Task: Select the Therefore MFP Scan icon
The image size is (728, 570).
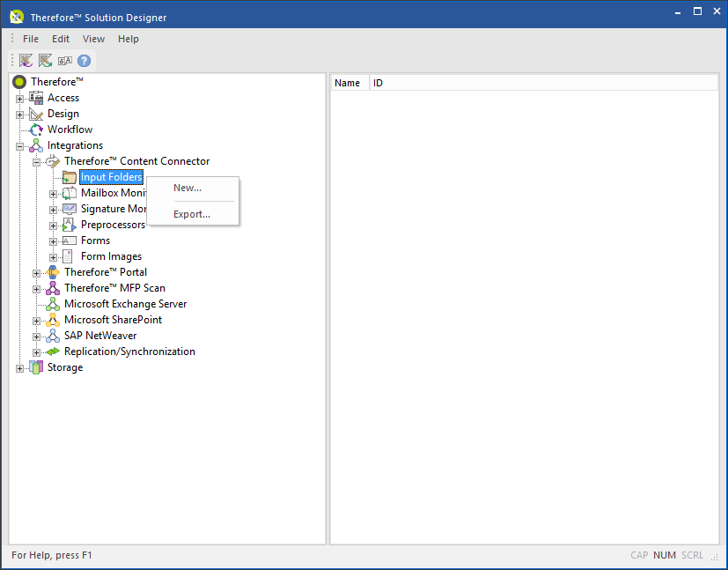Action: pos(53,288)
